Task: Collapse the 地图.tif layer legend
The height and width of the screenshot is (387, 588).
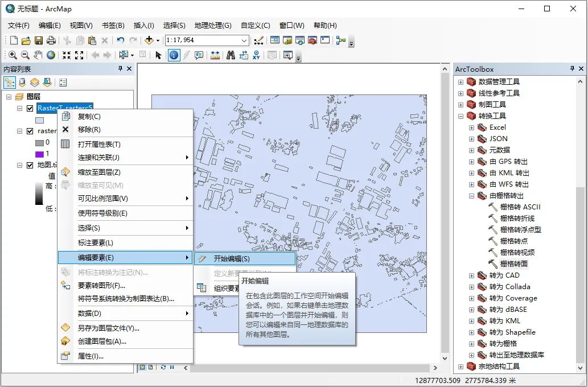Action: pos(19,165)
